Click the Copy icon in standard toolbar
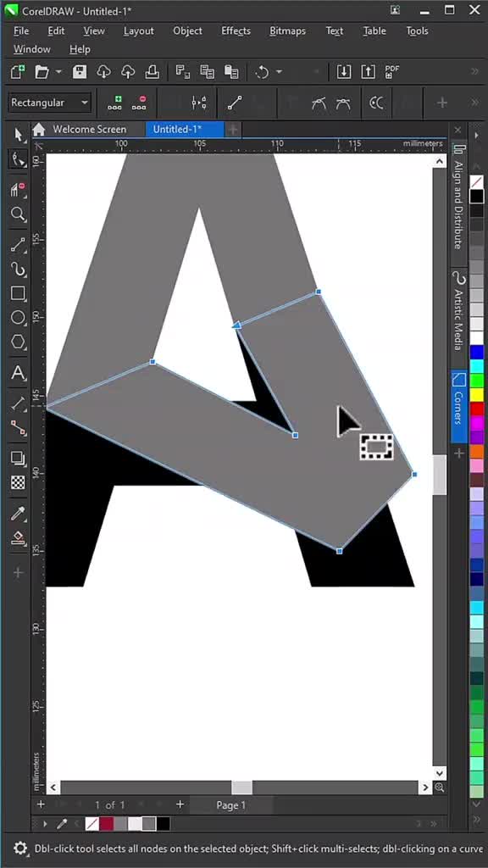The height and width of the screenshot is (868, 488). click(207, 72)
